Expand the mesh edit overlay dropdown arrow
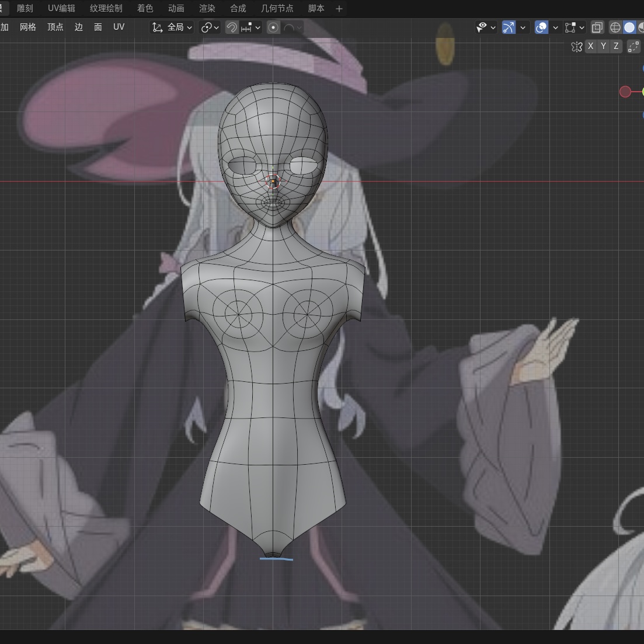 click(582, 28)
